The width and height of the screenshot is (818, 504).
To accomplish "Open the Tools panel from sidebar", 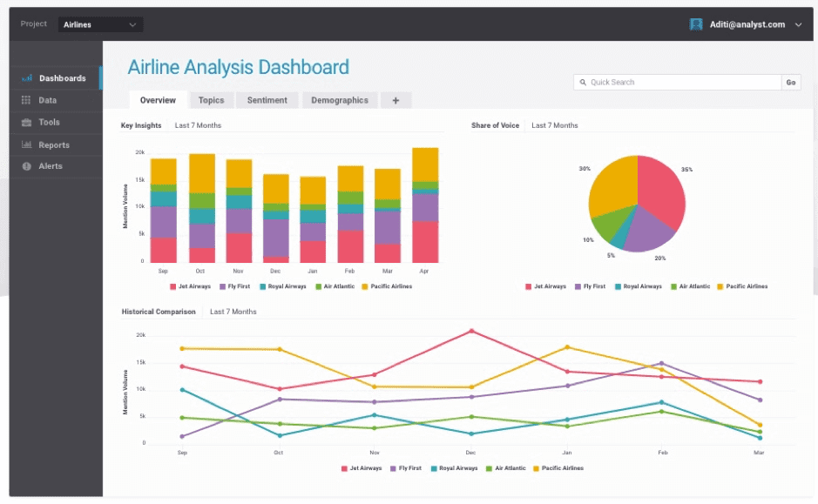I will tap(29, 122).
